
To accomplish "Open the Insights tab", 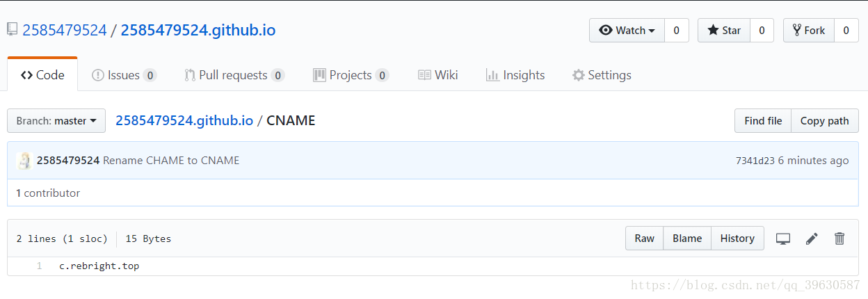I will coord(515,75).
